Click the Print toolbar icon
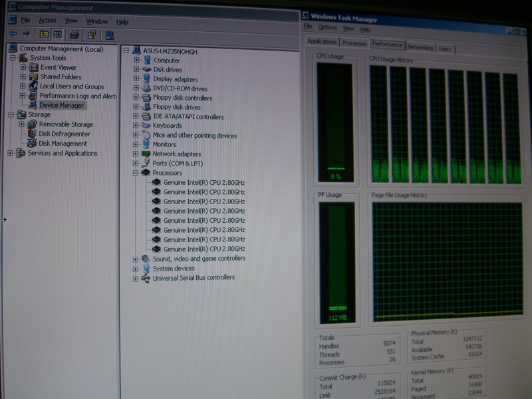This screenshot has height=399, width=532. (74, 35)
